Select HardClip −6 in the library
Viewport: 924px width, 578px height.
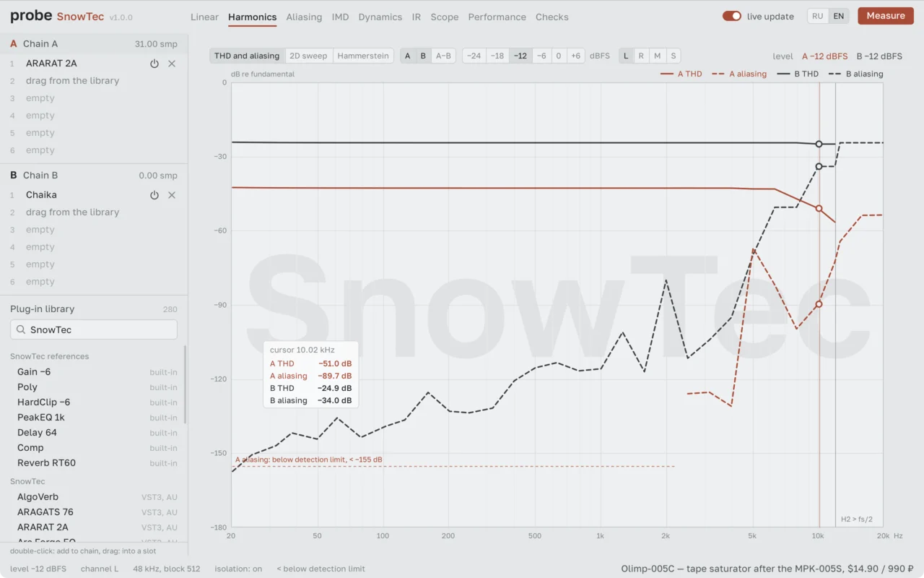point(94,402)
